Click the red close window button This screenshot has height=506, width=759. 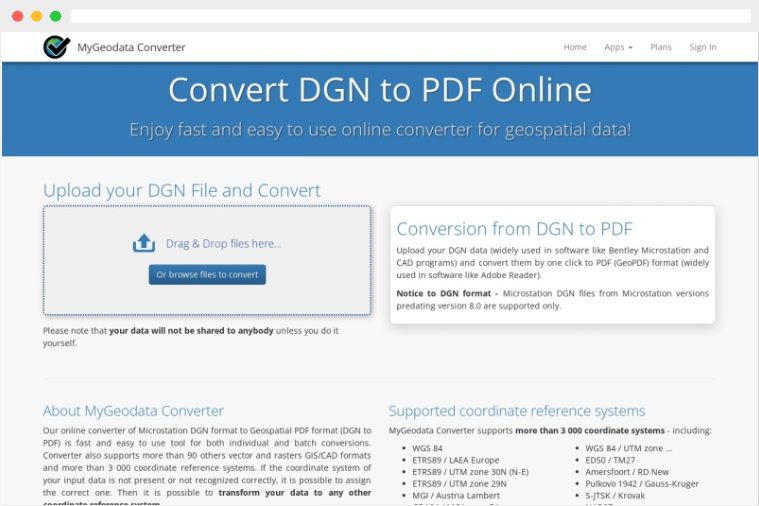coord(17,16)
